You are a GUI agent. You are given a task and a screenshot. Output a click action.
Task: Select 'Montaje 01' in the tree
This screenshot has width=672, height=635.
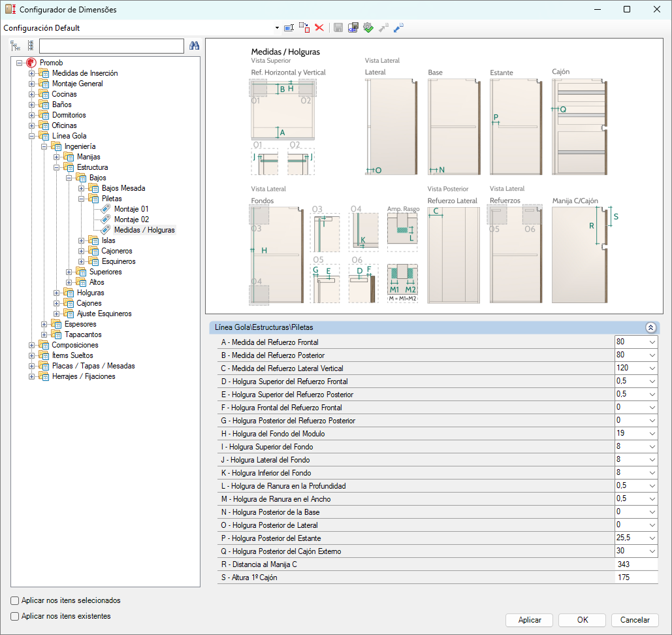(131, 209)
